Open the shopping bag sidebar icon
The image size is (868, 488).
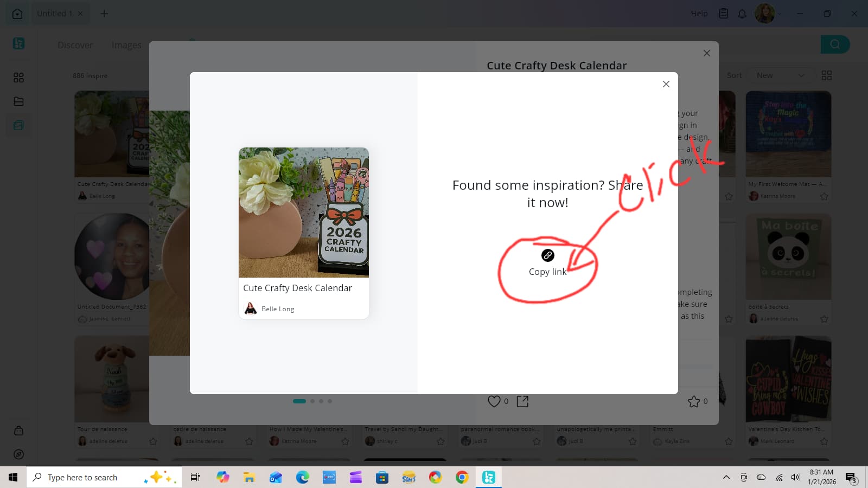18,431
